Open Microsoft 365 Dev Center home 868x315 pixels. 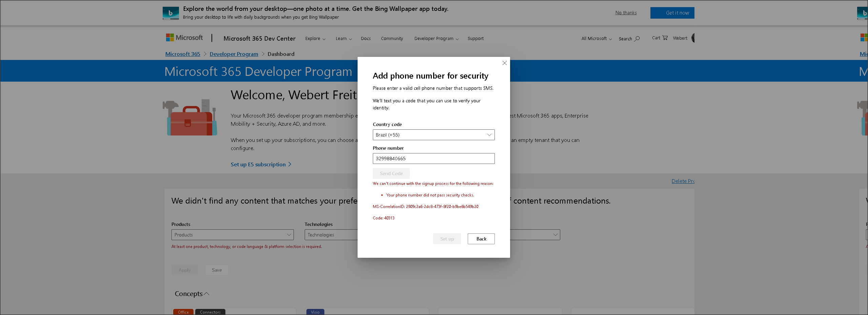pos(260,39)
